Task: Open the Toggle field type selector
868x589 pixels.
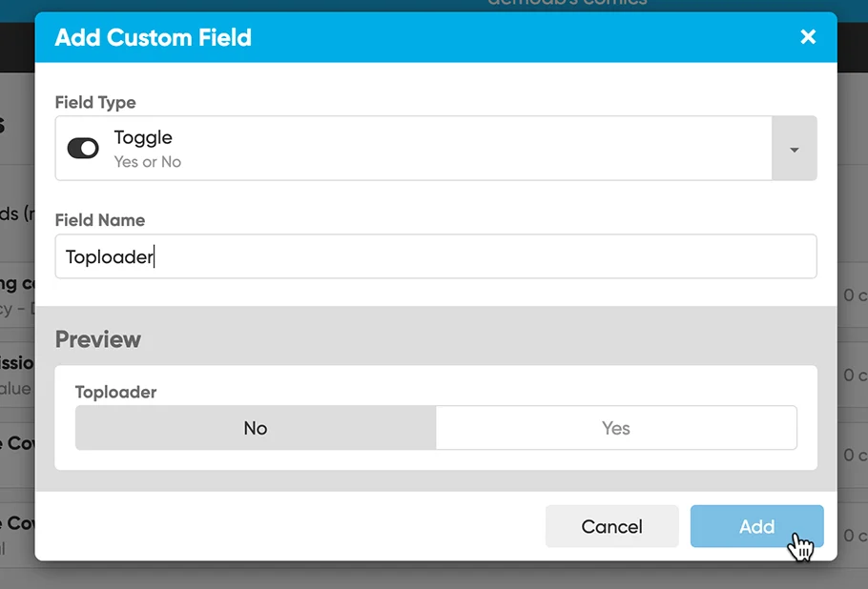Action: coord(412,149)
